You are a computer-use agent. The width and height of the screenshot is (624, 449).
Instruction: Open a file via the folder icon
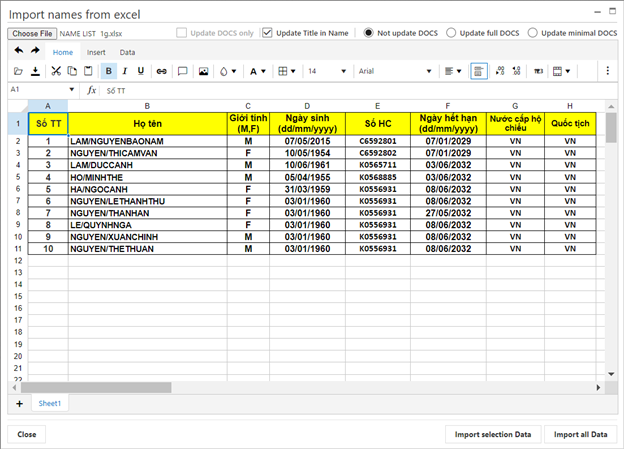pyautogui.click(x=18, y=71)
